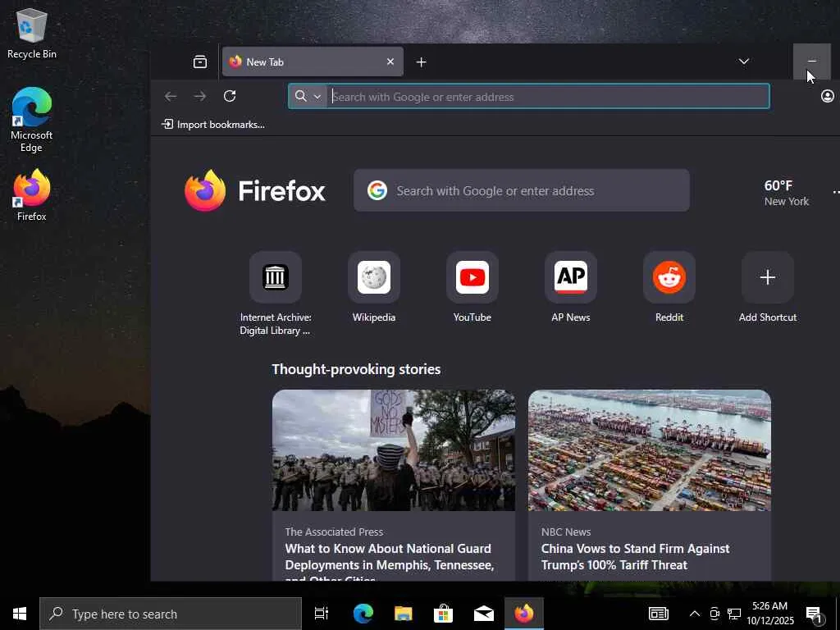Open the Firefox View icon in the tab strip
The height and width of the screenshot is (630, 840).
(200, 62)
